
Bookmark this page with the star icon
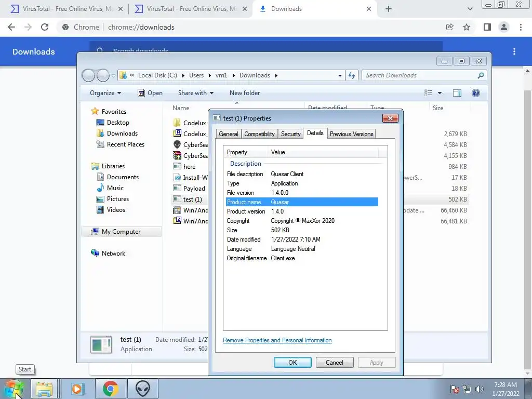[467, 27]
